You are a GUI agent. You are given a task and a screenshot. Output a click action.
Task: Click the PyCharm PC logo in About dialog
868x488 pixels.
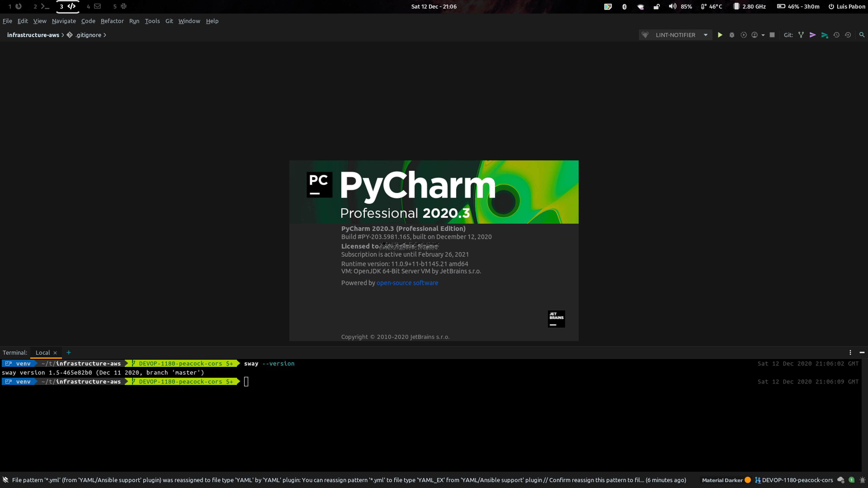tap(319, 185)
